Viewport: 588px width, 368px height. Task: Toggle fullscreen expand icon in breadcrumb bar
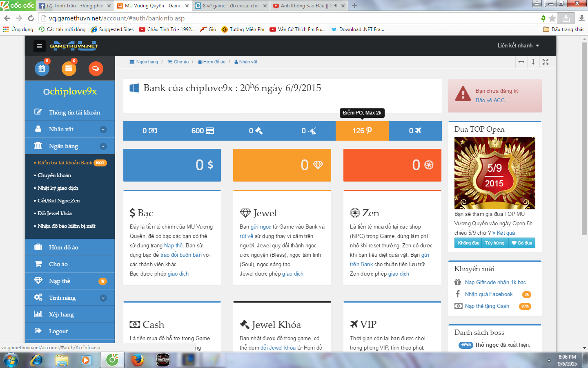click(546, 62)
